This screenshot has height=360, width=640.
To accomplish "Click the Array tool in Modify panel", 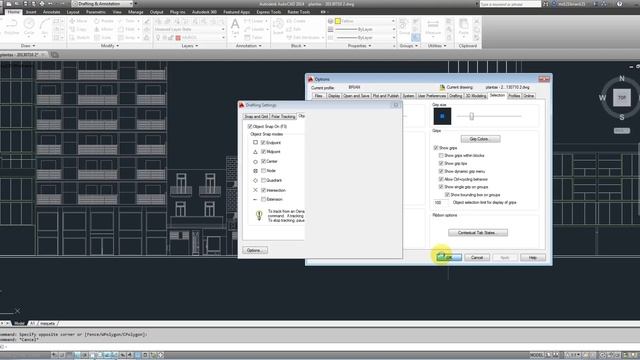I will coord(127,38).
